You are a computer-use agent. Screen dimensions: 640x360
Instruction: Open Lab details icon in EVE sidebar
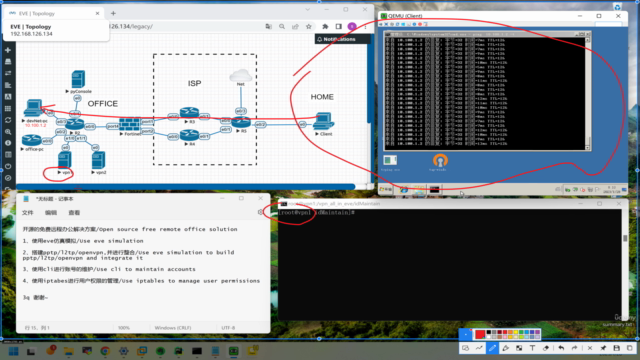pos(8,155)
